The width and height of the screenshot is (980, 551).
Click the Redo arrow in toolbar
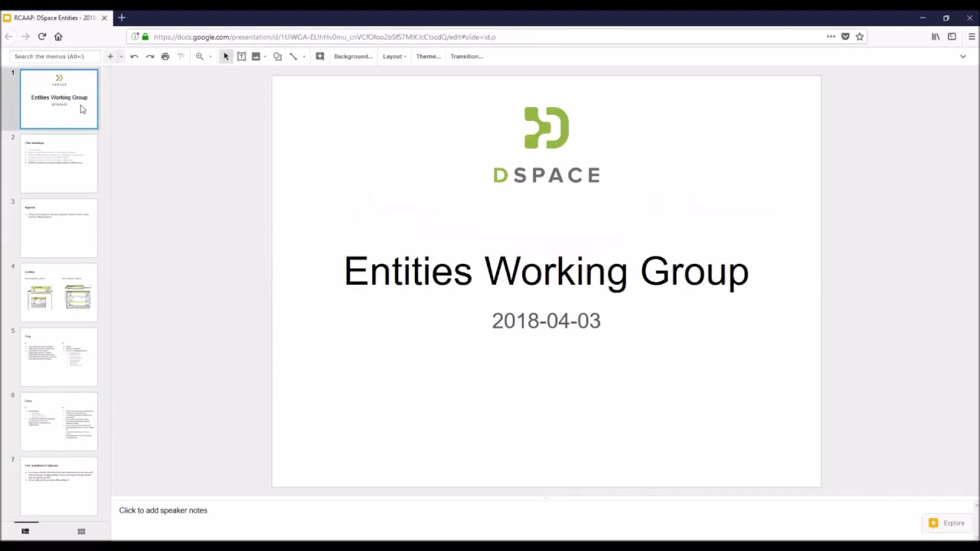coord(150,57)
